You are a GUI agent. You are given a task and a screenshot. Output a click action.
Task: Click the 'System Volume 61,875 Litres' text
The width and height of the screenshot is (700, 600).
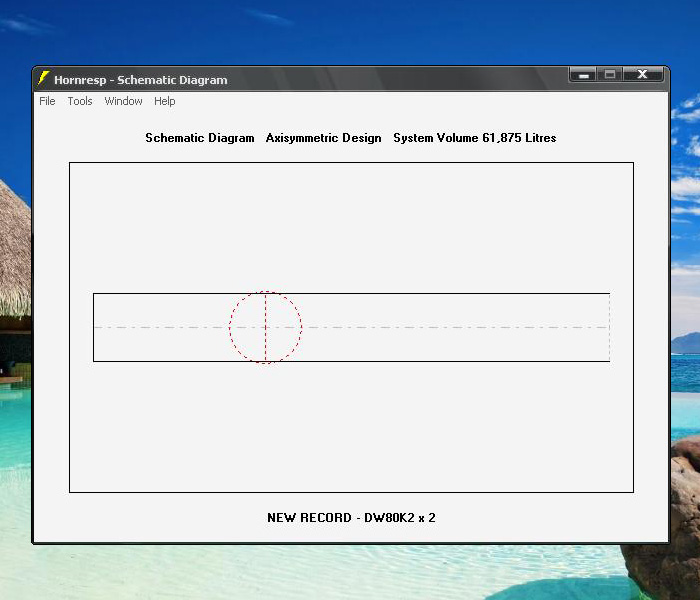475,138
